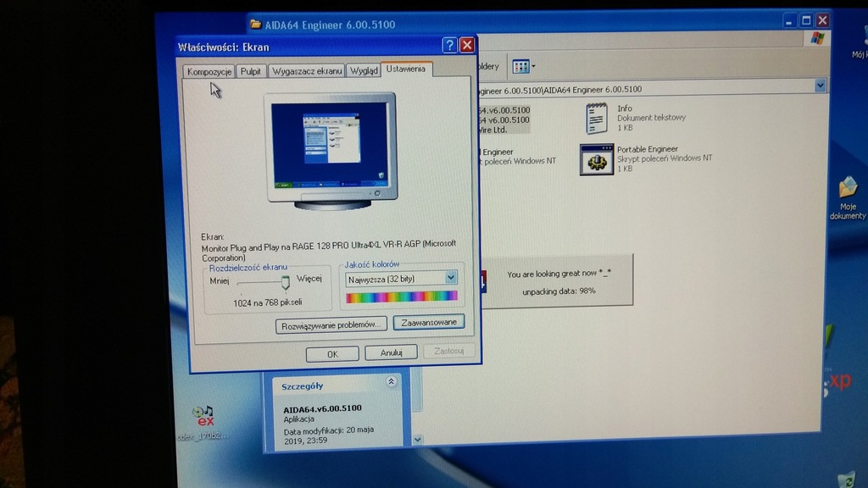Click the "1024 na 768 pikseli" text
The width and height of the screenshot is (868, 488).
tap(267, 302)
